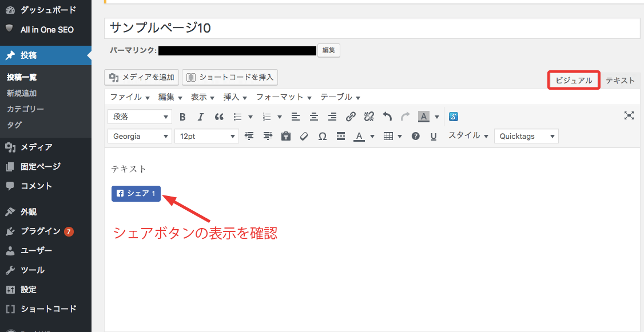Toggle underline formatting with the U icon
The height and width of the screenshot is (332, 644).
point(434,137)
